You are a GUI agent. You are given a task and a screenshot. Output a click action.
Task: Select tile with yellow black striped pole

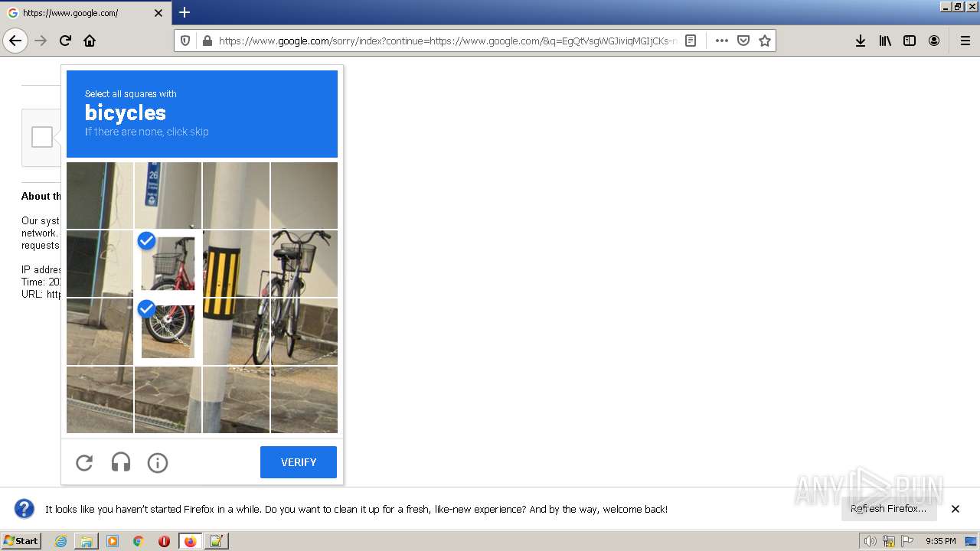point(236,263)
